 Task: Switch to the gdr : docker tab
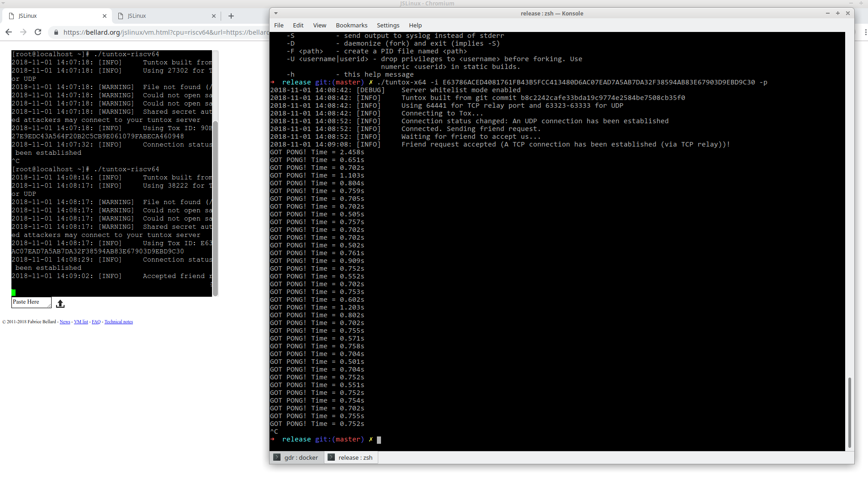(296, 457)
